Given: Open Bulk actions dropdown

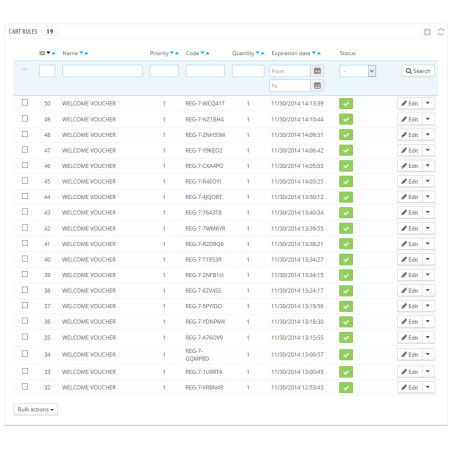Looking at the screenshot, I should [36, 409].
